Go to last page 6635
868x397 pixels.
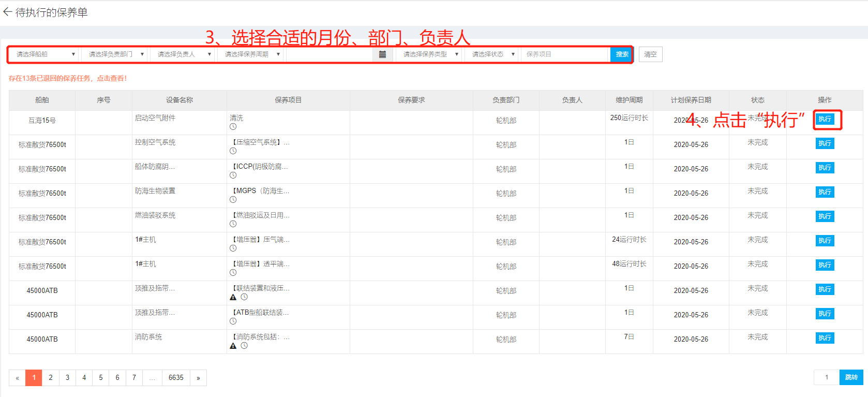tap(176, 378)
